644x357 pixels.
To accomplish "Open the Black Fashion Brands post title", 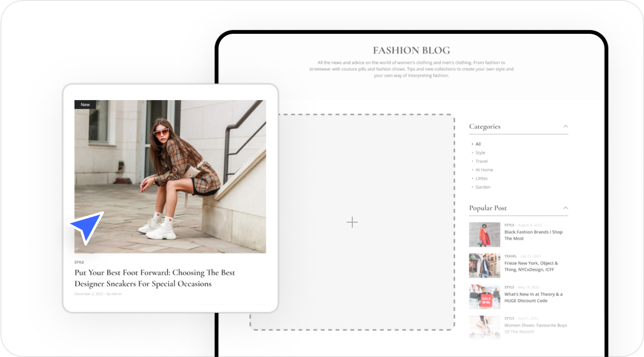I will tap(533, 235).
